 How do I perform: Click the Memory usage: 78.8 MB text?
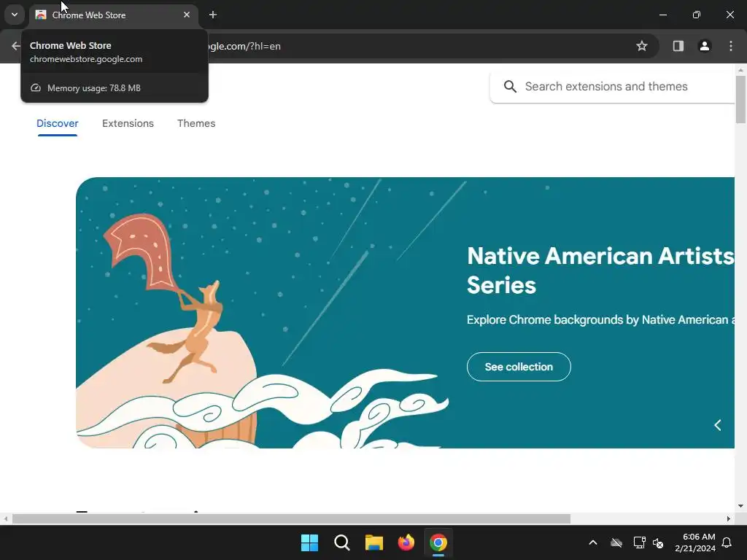94,88
